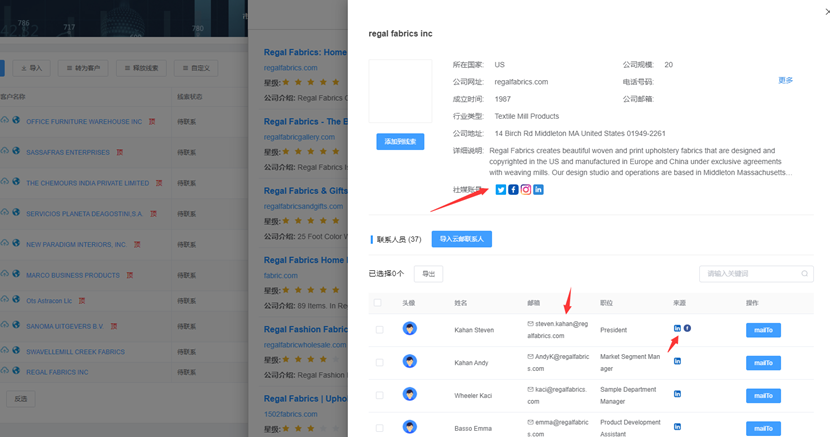Click globe icon beside SASSAFRAS ENTERPRISES

(x=16, y=151)
